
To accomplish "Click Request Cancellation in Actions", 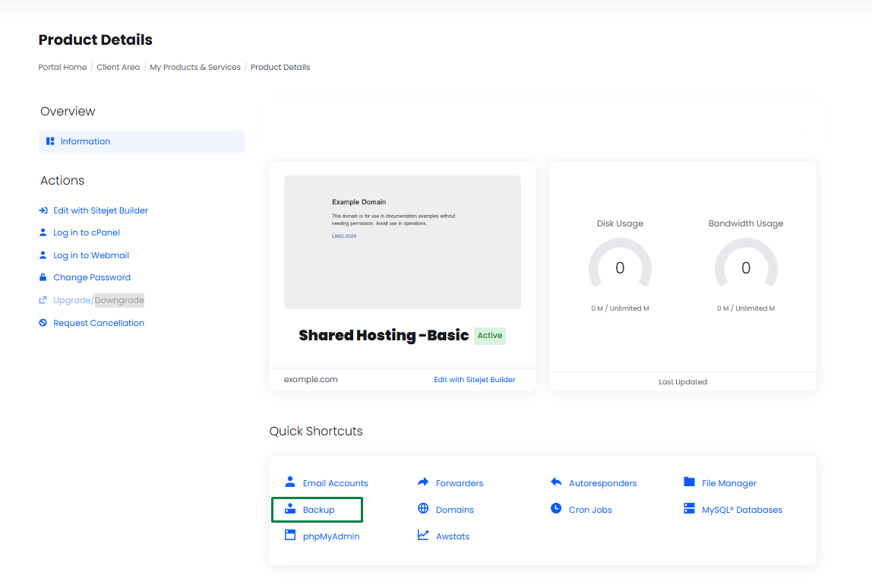I will tap(98, 323).
